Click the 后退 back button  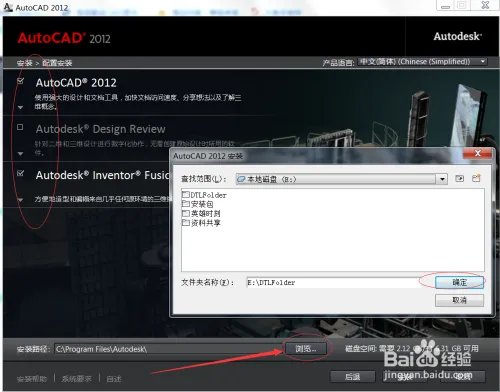(353, 377)
